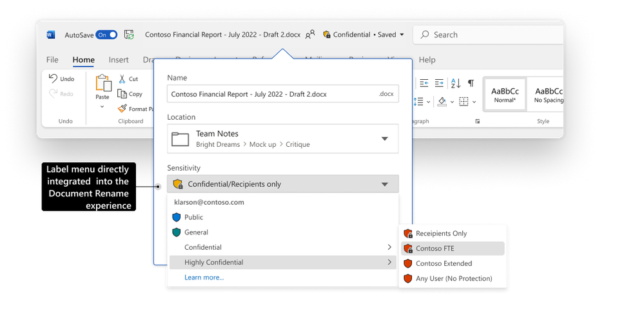The width and height of the screenshot is (644, 311).
Task: Click the Copy icon
Action: coord(122,93)
